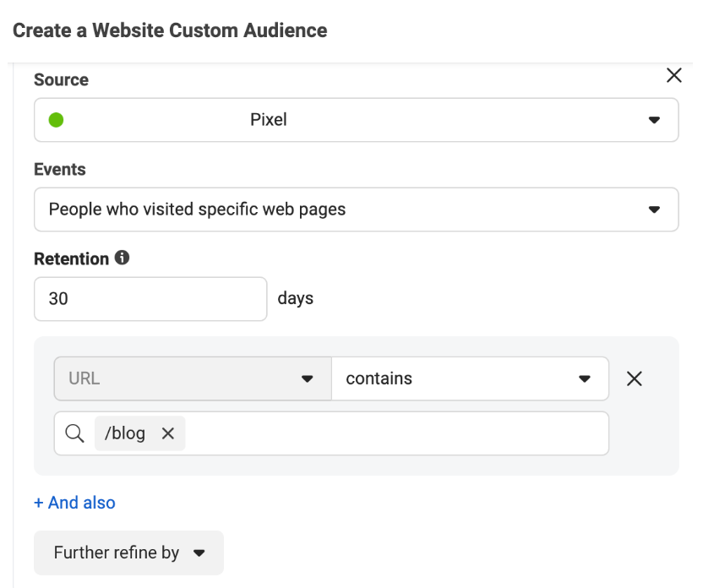
Task: Click the contains dropdown caret
Action: [x=584, y=378]
